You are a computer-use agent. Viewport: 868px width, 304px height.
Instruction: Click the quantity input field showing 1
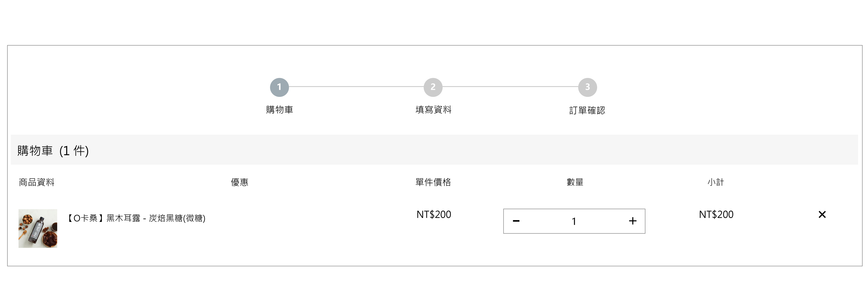[x=574, y=221]
